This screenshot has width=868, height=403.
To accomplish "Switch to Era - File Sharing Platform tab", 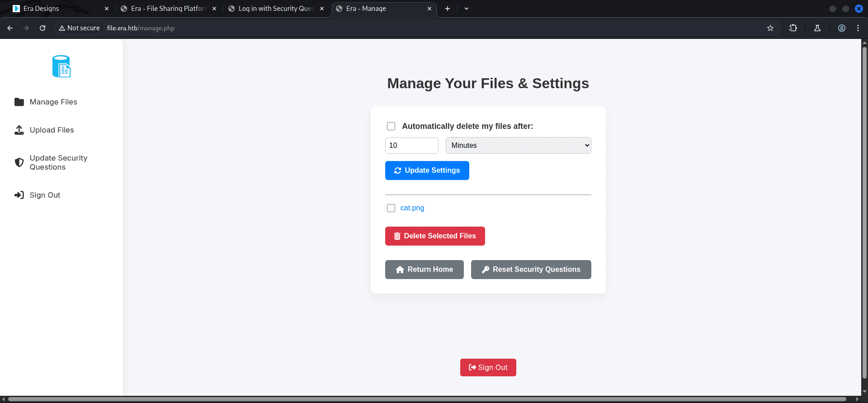I will click(x=168, y=9).
